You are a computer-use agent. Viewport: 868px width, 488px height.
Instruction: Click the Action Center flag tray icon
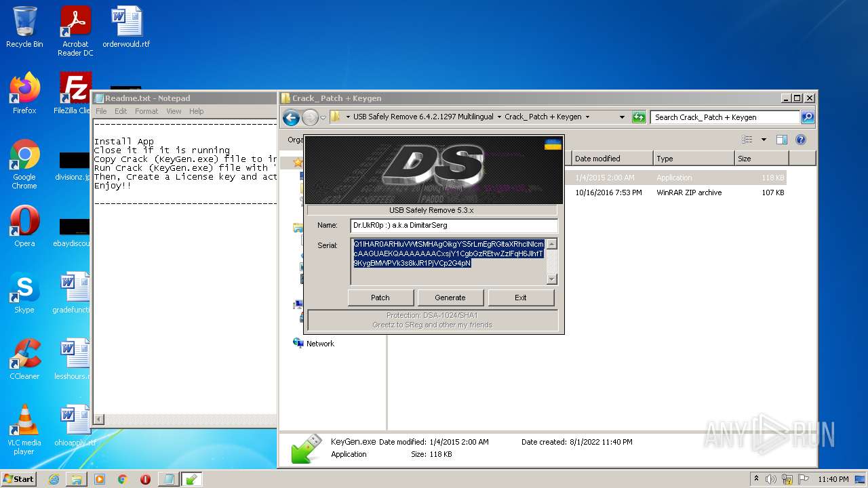tap(802, 479)
